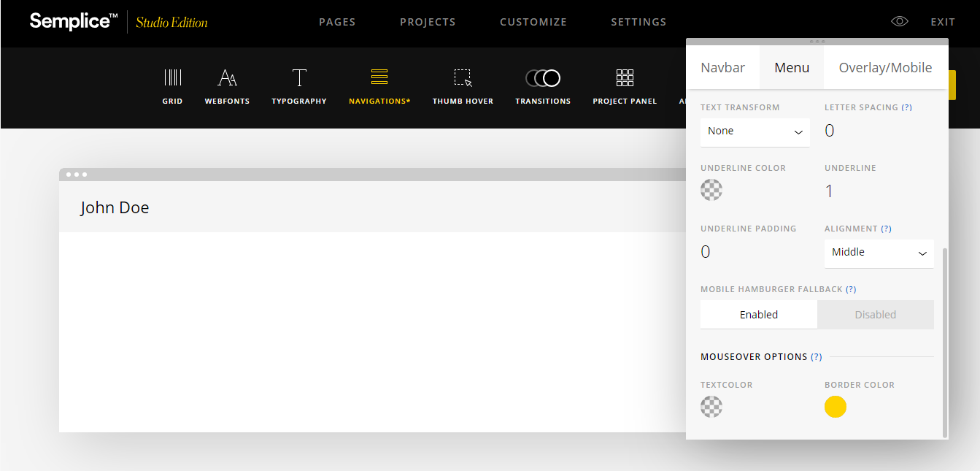Open the Grid customization icon

pyautogui.click(x=172, y=78)
